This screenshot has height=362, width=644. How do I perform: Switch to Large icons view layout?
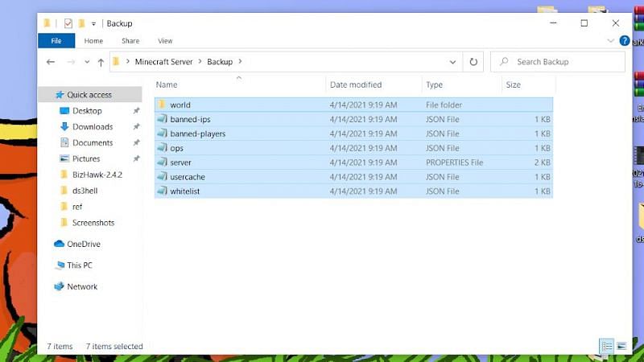pos(621,347)
